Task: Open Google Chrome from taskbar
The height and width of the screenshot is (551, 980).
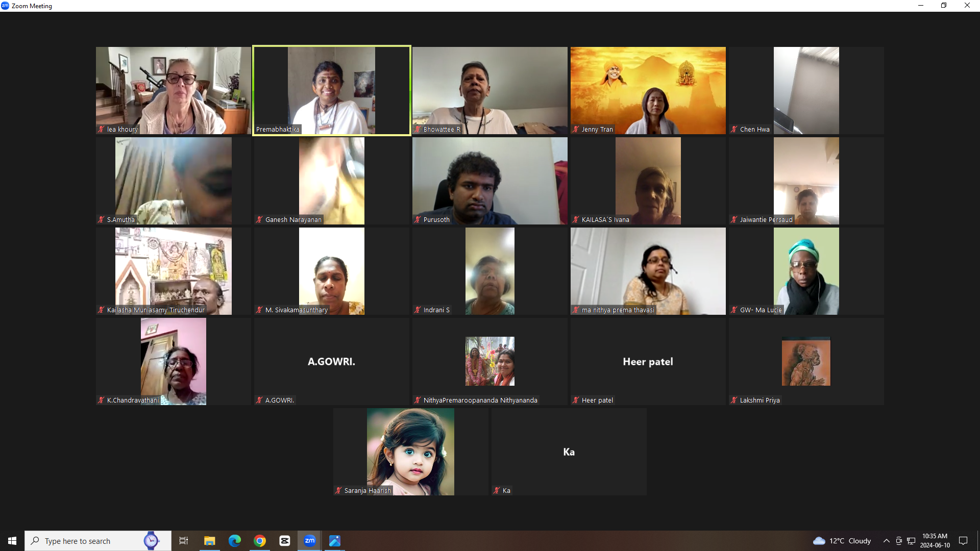Action: [260, 541]
